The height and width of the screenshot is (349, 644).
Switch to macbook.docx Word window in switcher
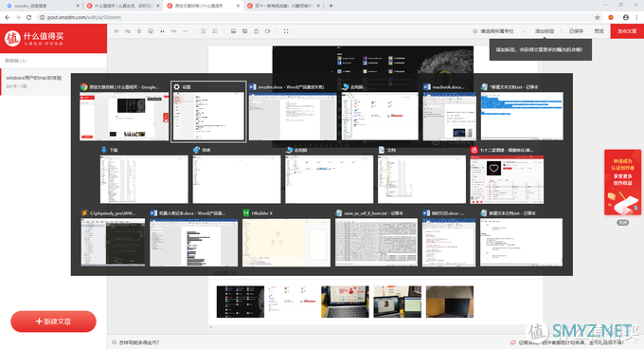click(x=450, y=112)
